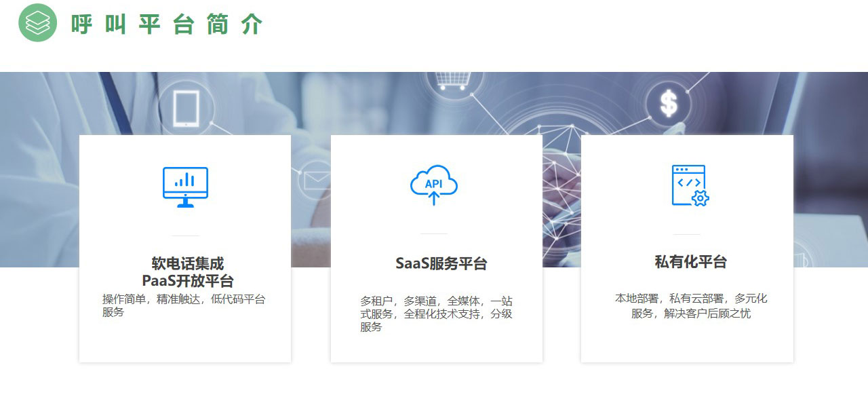Screen dimensions: 868x395
Task: Click the monitor bar chart icon
Action: (185, 187)
